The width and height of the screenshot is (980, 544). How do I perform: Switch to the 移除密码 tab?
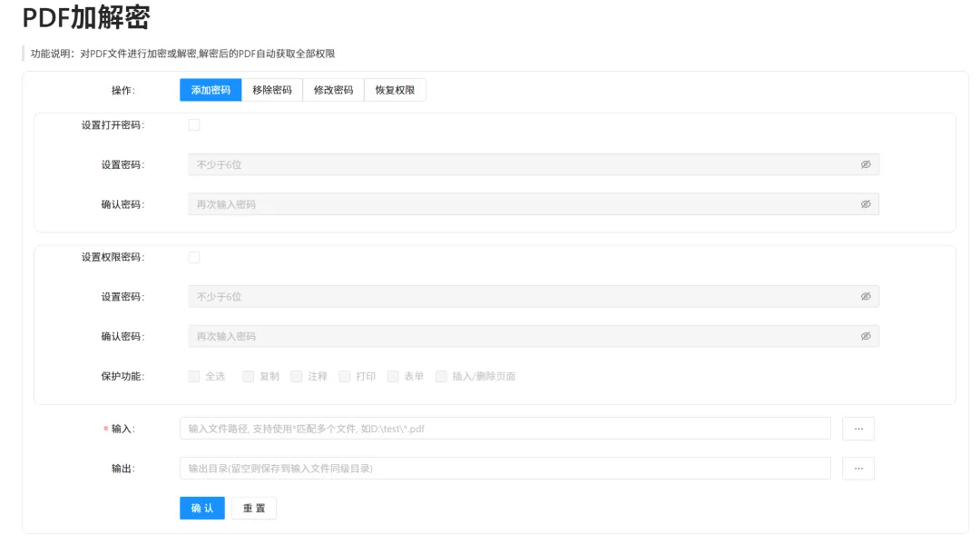coord(272,90)
